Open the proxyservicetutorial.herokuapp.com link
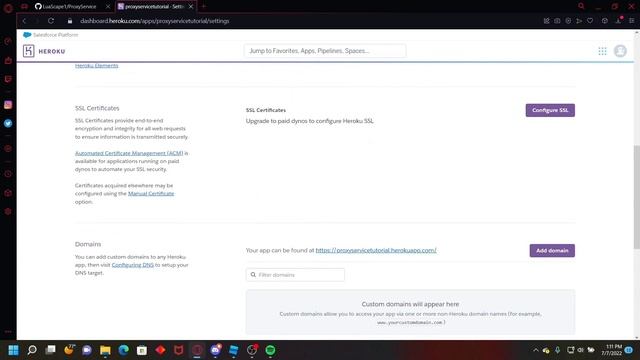 pos(376,250)
